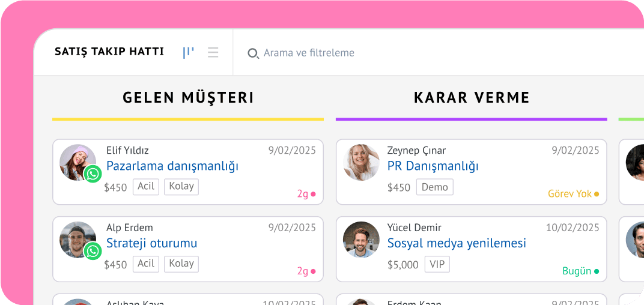The width and height of the screenshot is (644, 305).
Task: Click Acil tag on Elif Yıldız card
Action: click(146, 187)
